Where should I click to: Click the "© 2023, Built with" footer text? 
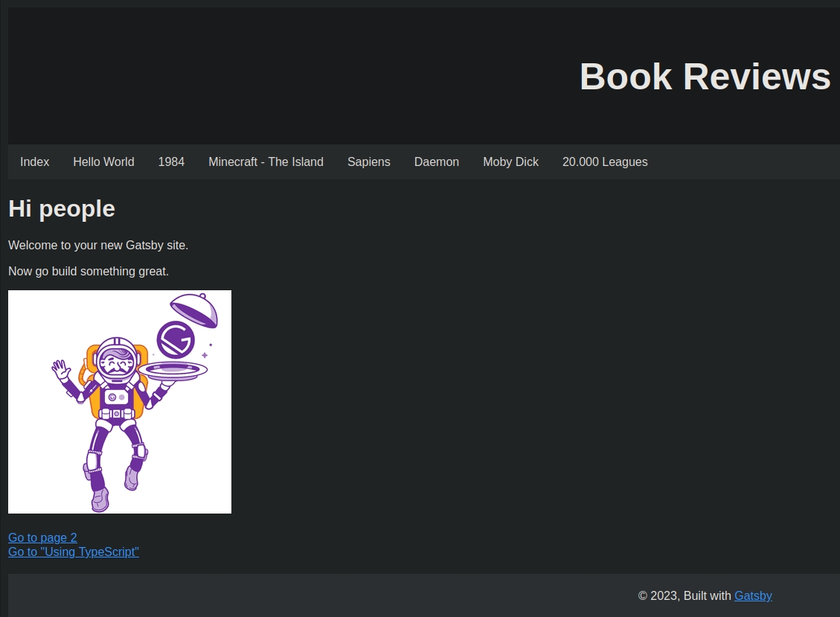[684, 595]
